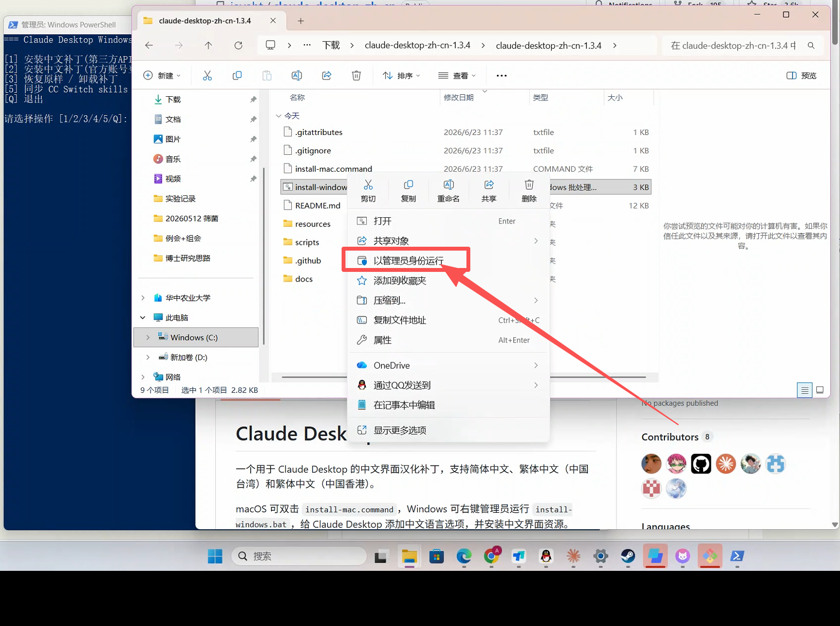Select 以管理员身份运行
840x626 pixels.
[449, 261]
